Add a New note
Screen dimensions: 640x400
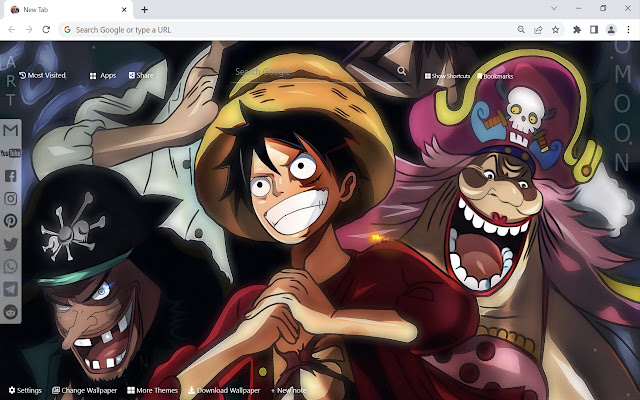pyautogui.click(x=289, y=390)
